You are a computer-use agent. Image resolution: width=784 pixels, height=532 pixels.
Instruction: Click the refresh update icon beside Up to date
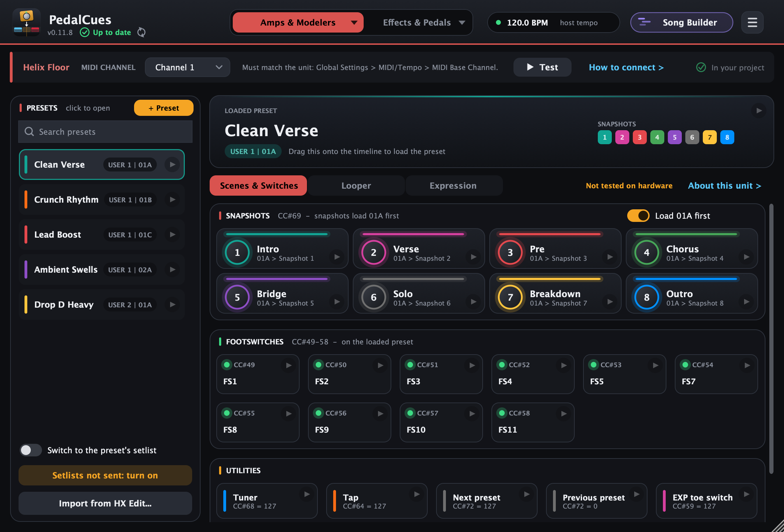(141, 32)
